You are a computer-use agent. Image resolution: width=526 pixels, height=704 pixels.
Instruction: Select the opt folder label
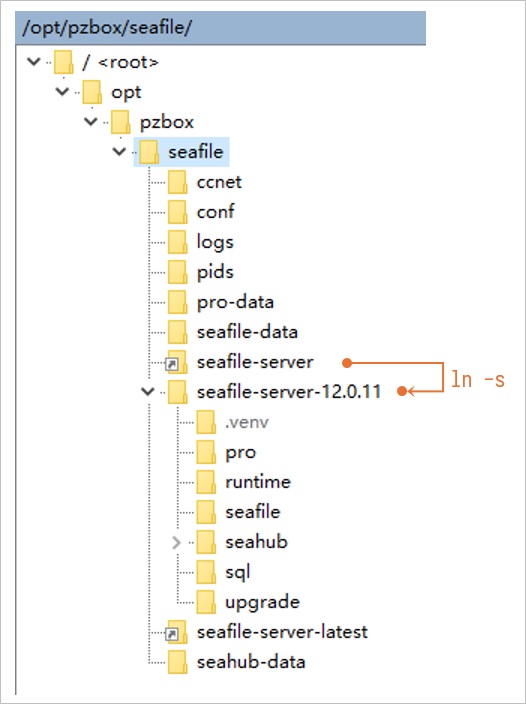(x=126, y=92)
